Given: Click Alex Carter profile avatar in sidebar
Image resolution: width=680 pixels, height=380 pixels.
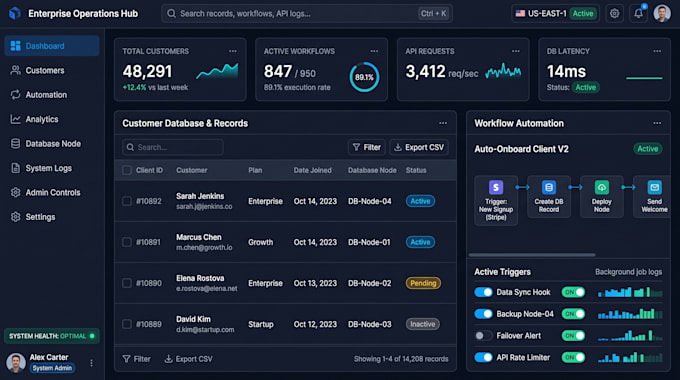Looking at the screenshot, I should click(16, 363).
